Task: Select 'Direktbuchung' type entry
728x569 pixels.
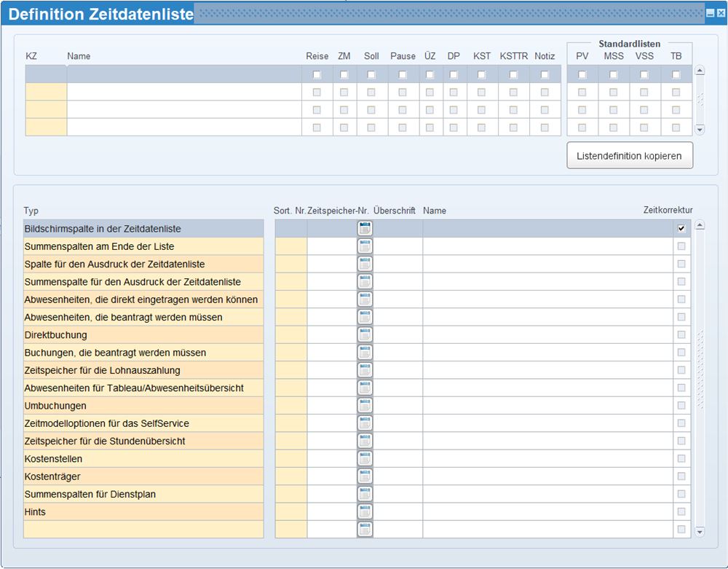Action: pos(143,334)
